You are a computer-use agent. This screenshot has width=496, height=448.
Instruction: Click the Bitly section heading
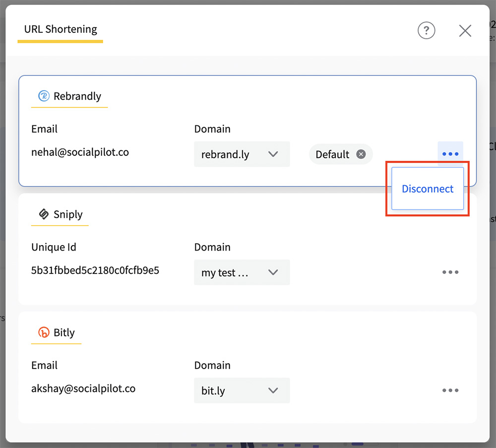coord(64,332)
